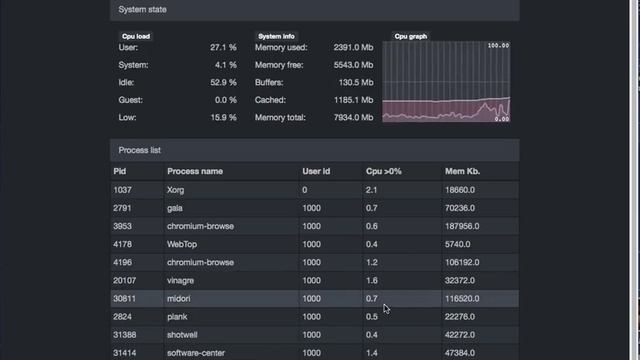The width and height of the screenshot is (640, 360).
Task: Click the Cpu graph chart
Action: coord(446,82)
